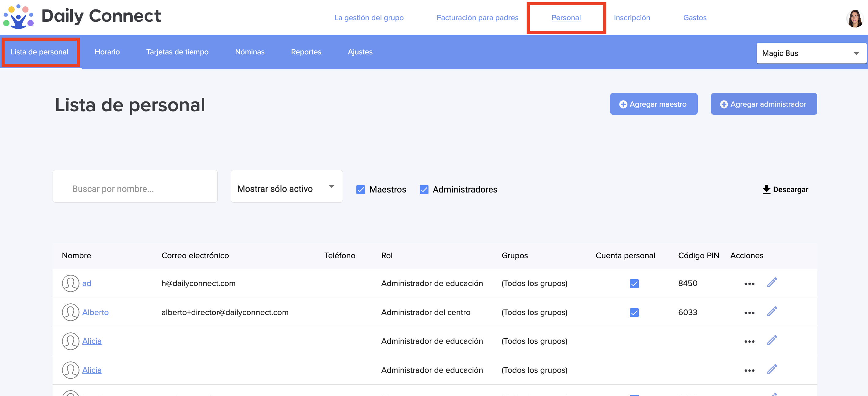Open more actions for Alberto's row
The height and width of the screenshot is (396, 868).
(749, 313)
